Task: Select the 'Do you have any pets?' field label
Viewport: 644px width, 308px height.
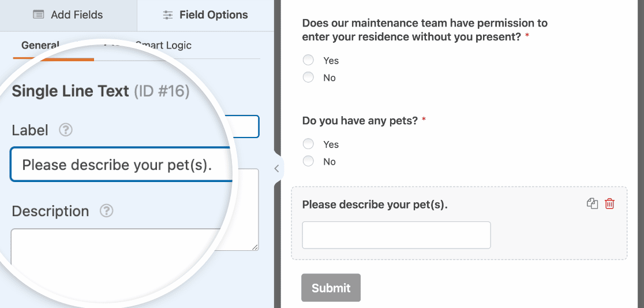Action: coord(360,121)
